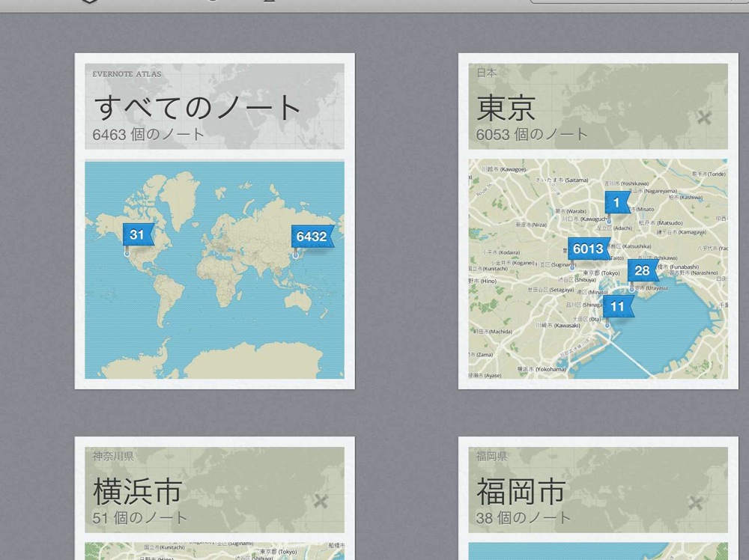
Task: Click the airplane icon on 東京 card
Action: coord(705,118)
